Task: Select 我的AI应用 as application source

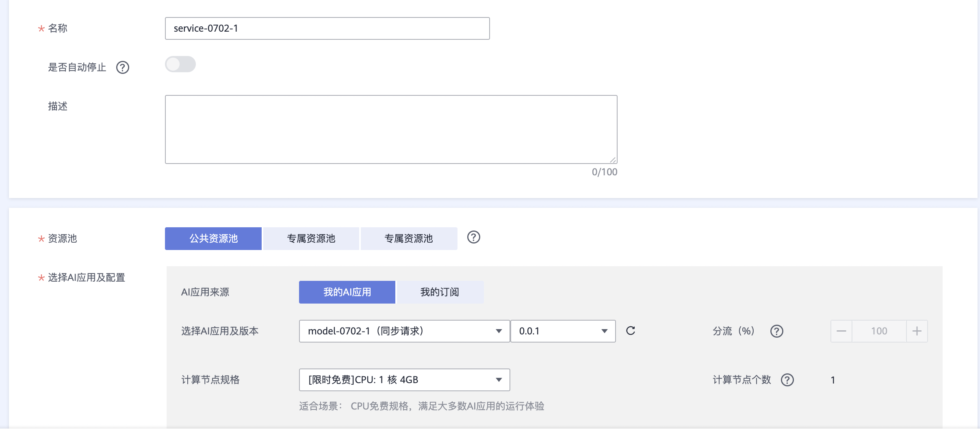Action: point(347,292)
